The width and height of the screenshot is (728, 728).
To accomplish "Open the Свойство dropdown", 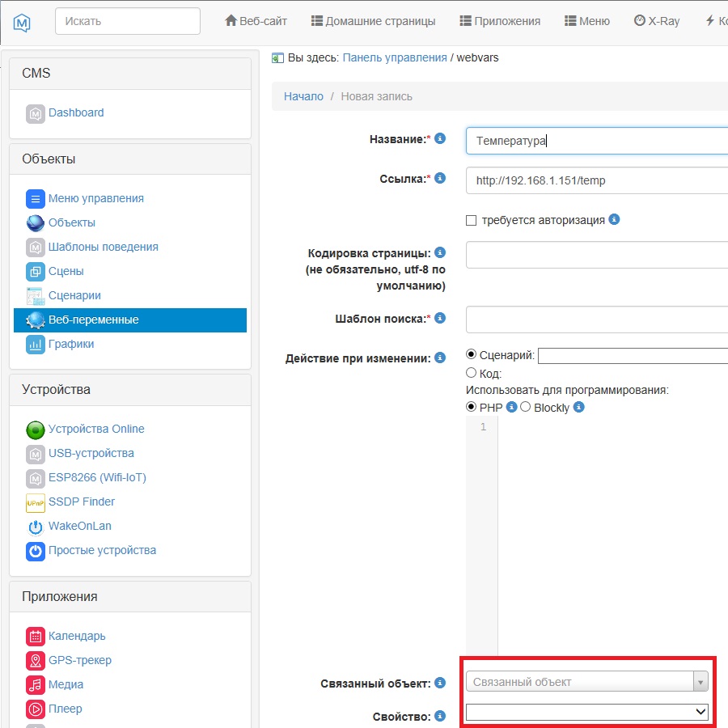I will (587, 712).
